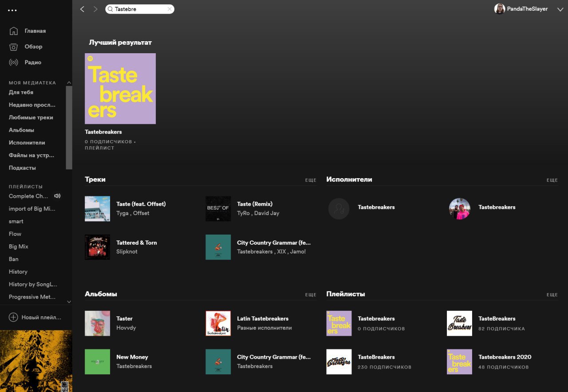
Task: Open the Slipknot artist link
Action: point(127,252)
